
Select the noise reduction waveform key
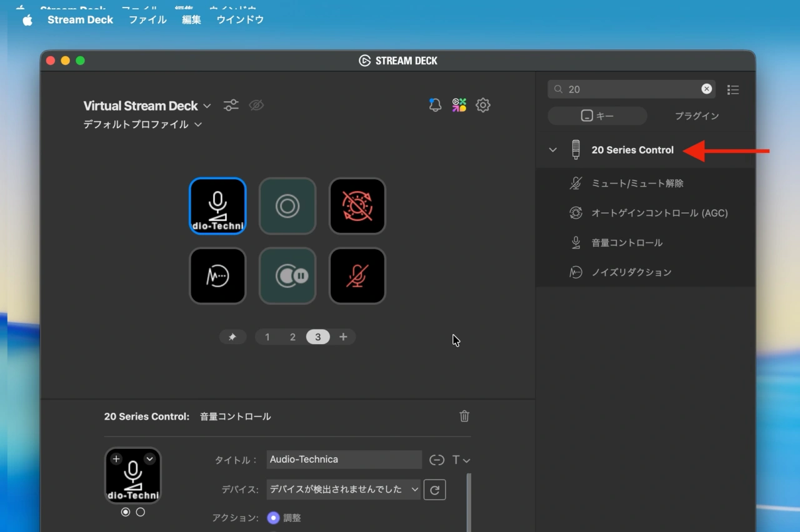217,276
